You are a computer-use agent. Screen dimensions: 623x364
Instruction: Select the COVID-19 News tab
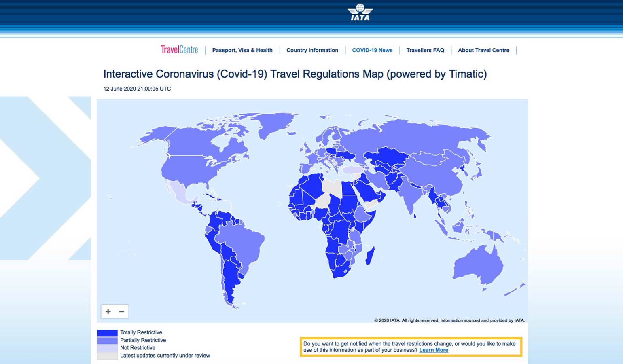(x=372, y=50)
